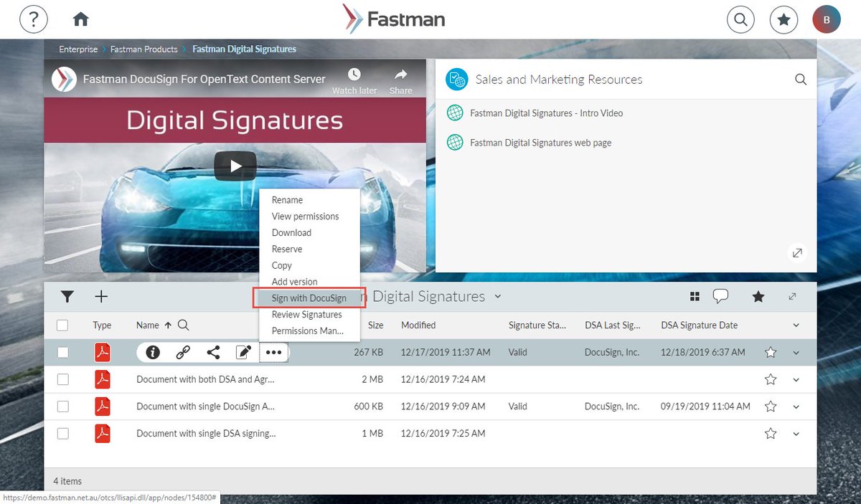This screenshot has width=861, height=504.
Task: Favorite this folder with toolbar star
Action: tap(758, 296)
